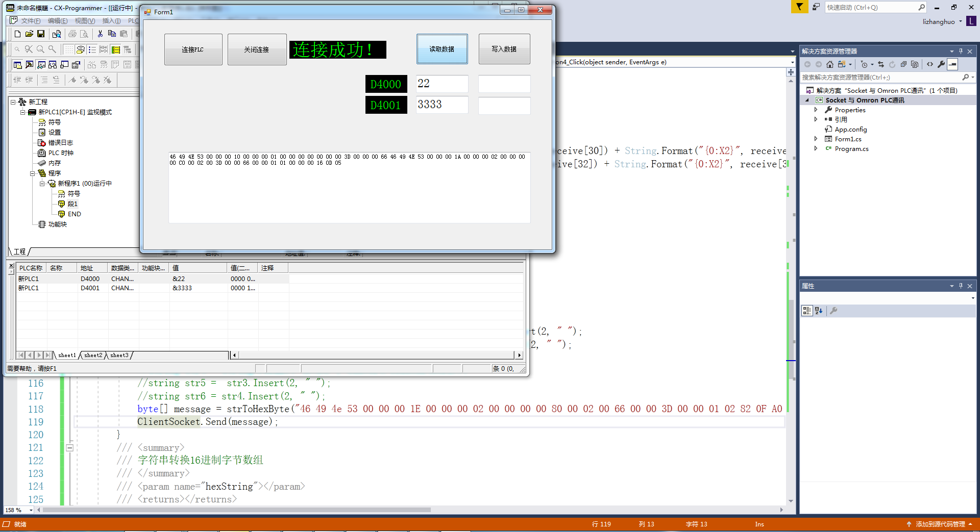Click the Home icon in Solution Explorer toolbar
The height and width of the screenshot is (532, 980).
pos(830,65)
